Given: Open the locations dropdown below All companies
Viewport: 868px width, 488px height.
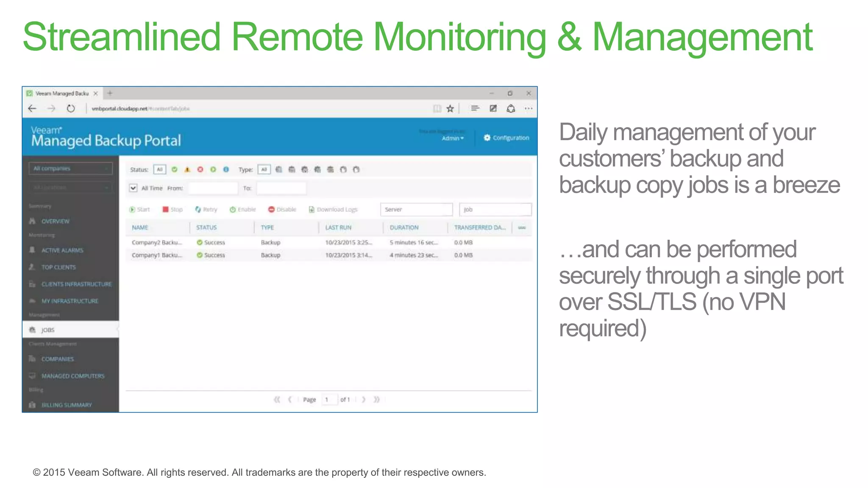Looking at the screenshot, I should pyautogui.click(x=70, y=187).
